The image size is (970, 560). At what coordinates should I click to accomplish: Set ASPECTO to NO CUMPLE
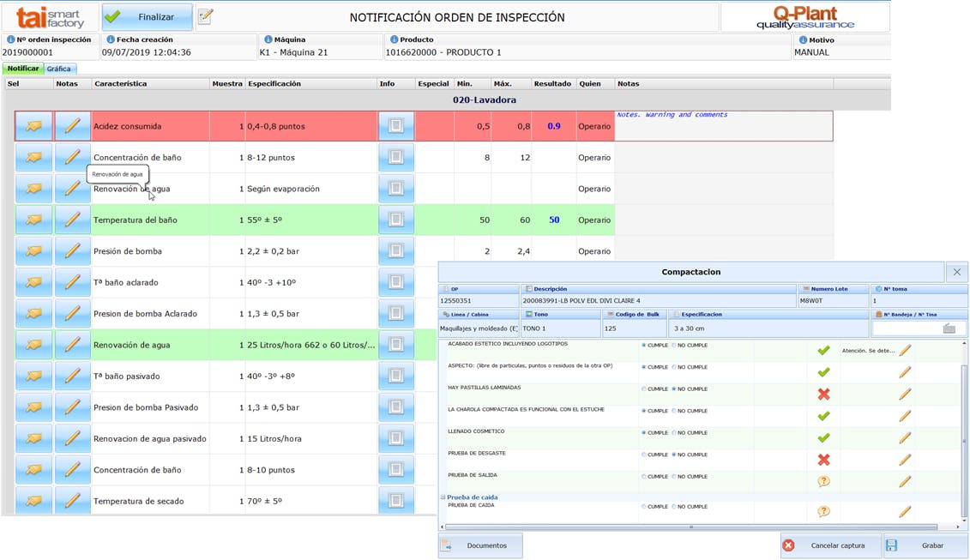[x=673, y=367]
